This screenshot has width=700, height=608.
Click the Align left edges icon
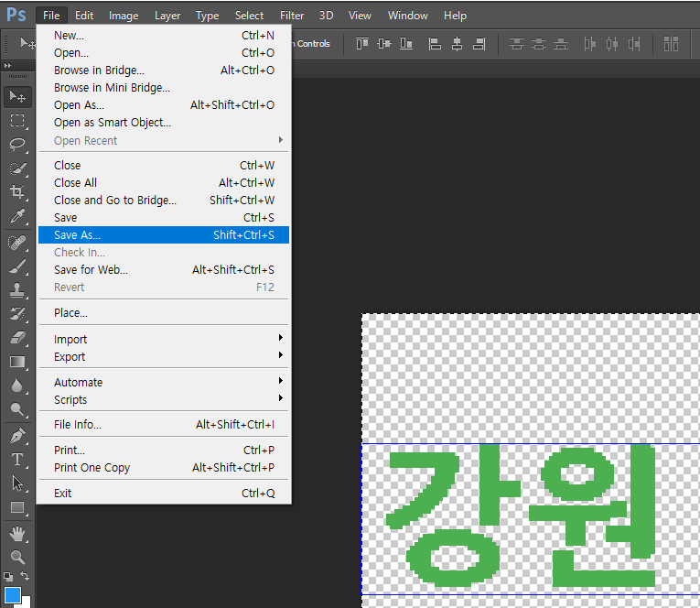coord(435,44)
